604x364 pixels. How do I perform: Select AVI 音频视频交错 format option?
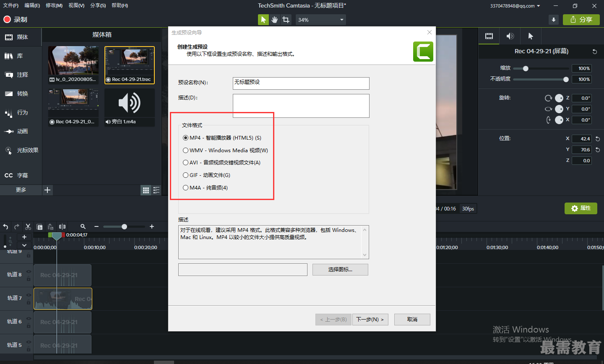click(221, 162)
